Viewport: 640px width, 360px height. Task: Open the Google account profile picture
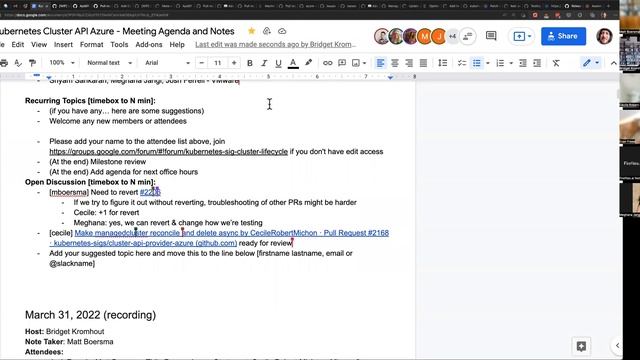pyautogui.click(x=604, y=36)
